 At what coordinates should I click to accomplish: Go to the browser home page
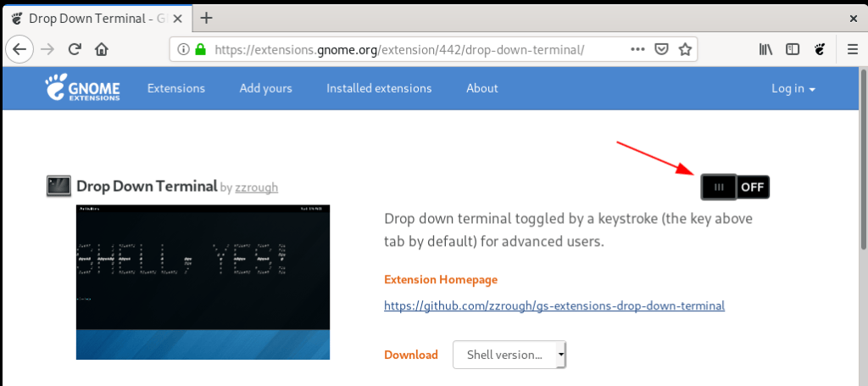[102, 49]
